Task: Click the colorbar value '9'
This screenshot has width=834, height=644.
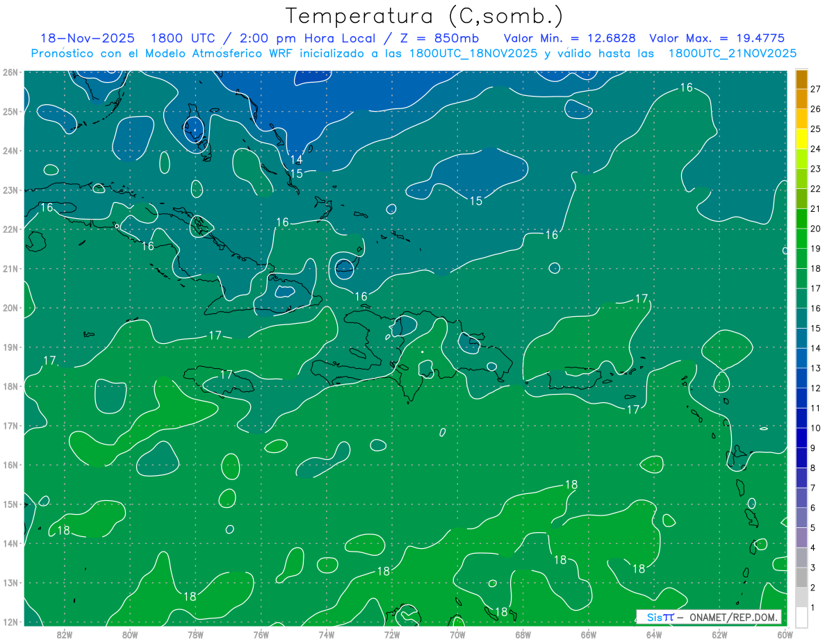Action: point(812,448)
